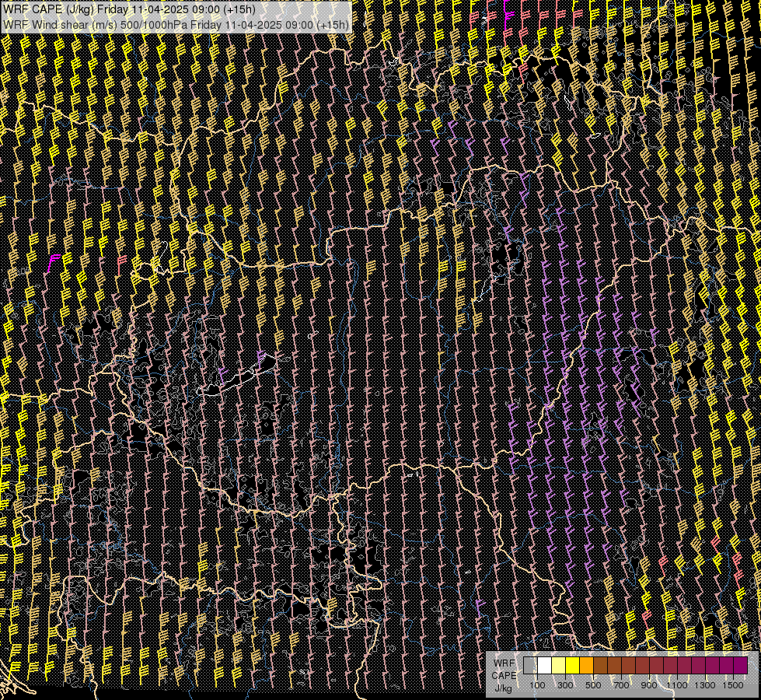
Task: Click the 300 legend value
Action: tap(565, 685)
